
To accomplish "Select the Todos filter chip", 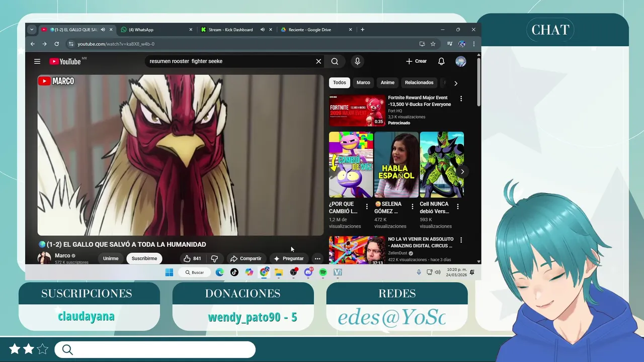I will click(340, 82).
